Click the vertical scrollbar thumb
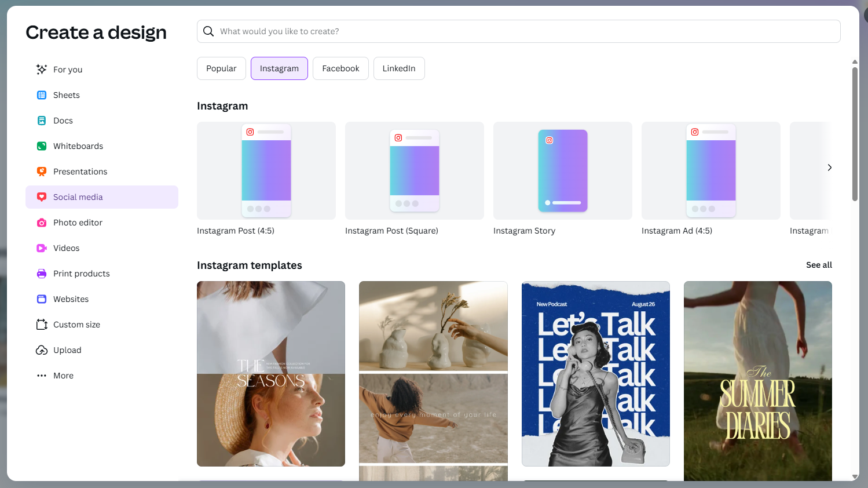868x488 pixels. pyautogui.click(x=855, y=134)
